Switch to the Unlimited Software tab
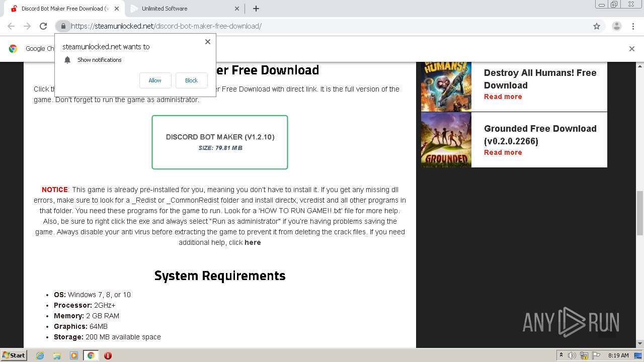644x362 pixels. point(184,9)
